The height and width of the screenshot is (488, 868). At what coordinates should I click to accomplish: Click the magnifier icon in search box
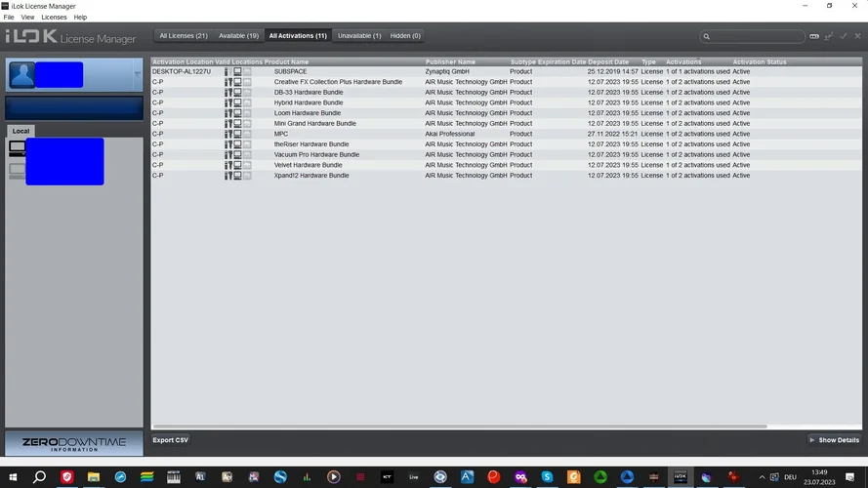[706, 36]
